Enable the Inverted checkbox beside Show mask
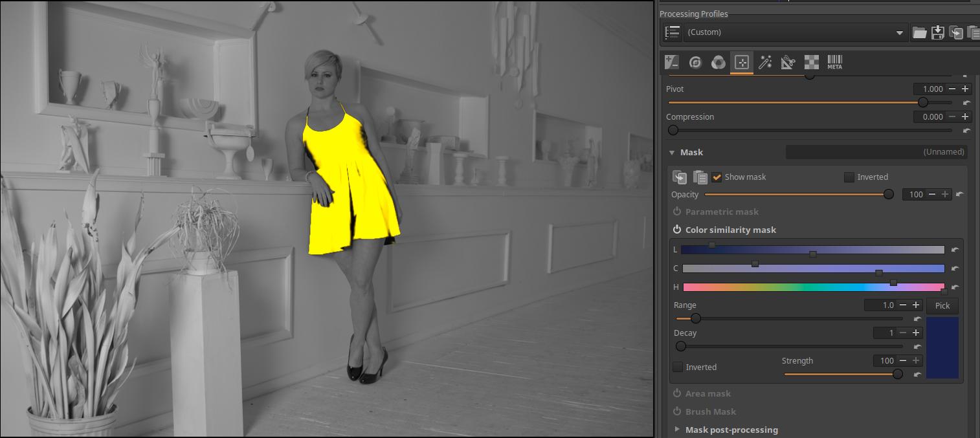The width and height of the screenshot is (980, 438). (x=849, y=177)
